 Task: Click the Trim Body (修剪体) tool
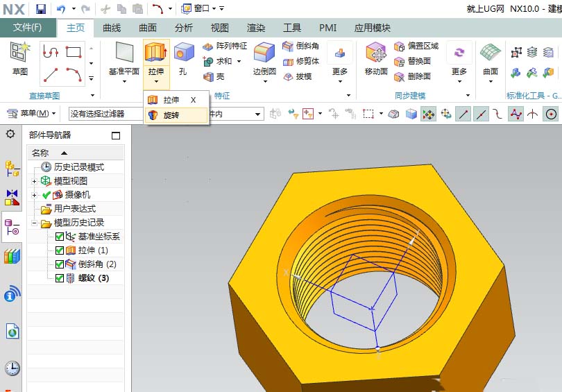tap(300, 61)
